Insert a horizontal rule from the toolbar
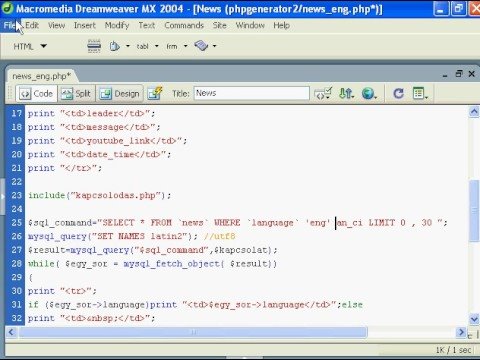The width and height of the screenshot is (480, 360). click(94, 46)
